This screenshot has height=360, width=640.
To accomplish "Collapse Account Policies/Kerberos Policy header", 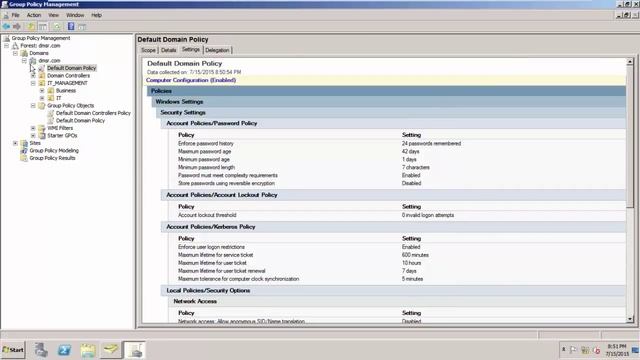I will (x=393, y=227).
